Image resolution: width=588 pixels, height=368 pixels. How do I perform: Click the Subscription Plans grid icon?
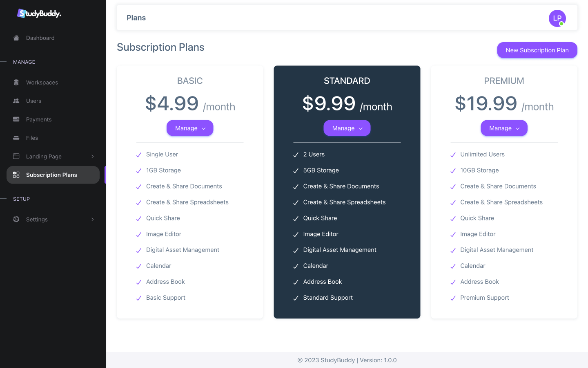16,175
